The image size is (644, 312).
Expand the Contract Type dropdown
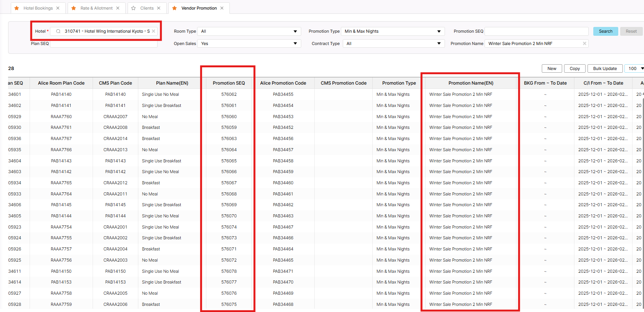[439, 43]
